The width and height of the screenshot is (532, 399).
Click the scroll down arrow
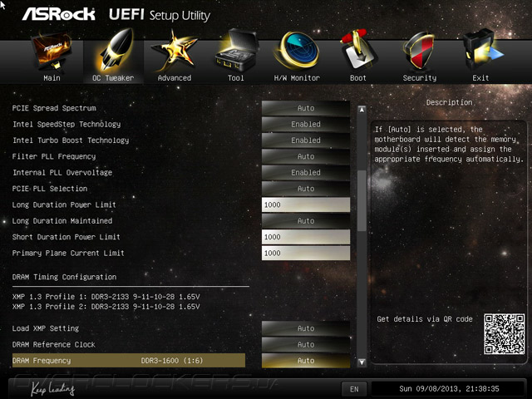(x=362, y=362)
